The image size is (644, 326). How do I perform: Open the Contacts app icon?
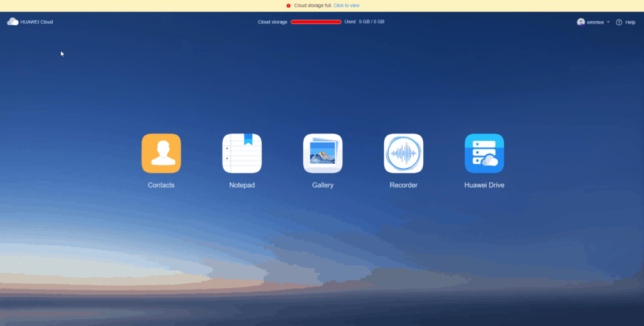pyautogui.click(x=161, y=154)
